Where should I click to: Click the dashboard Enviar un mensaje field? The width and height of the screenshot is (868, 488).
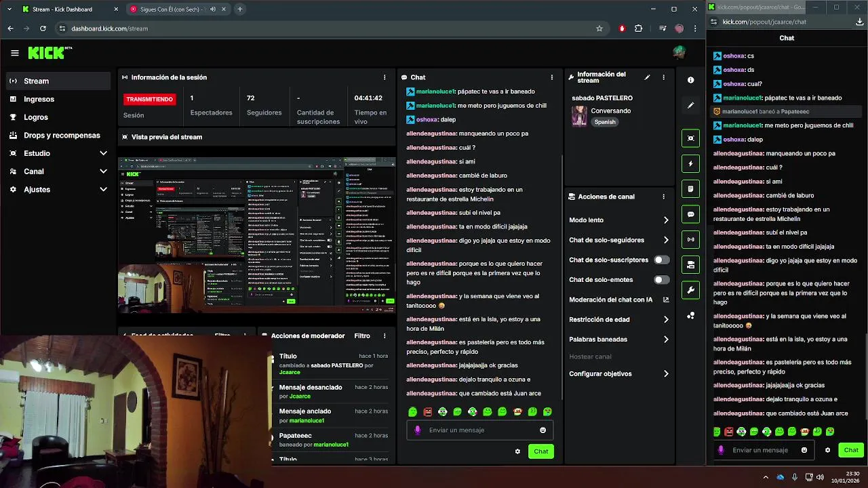(480, 430)
